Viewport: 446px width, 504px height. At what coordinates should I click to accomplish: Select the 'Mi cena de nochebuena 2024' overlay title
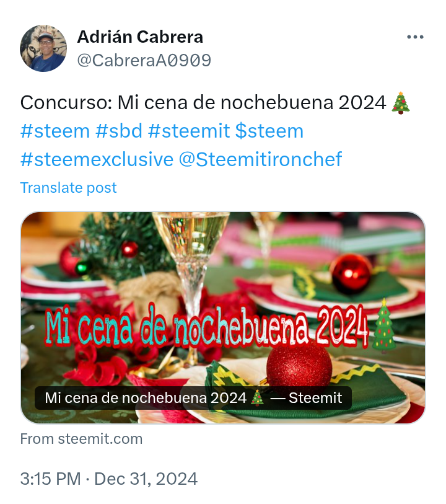(x=206, y=325)
